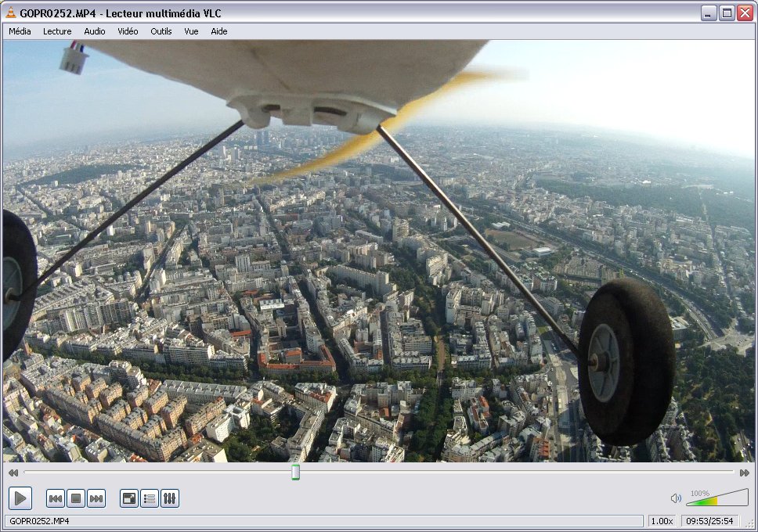Mute audio via the speaker icon
Viewport: 758px width, 532px height.
tap(676, 498)
